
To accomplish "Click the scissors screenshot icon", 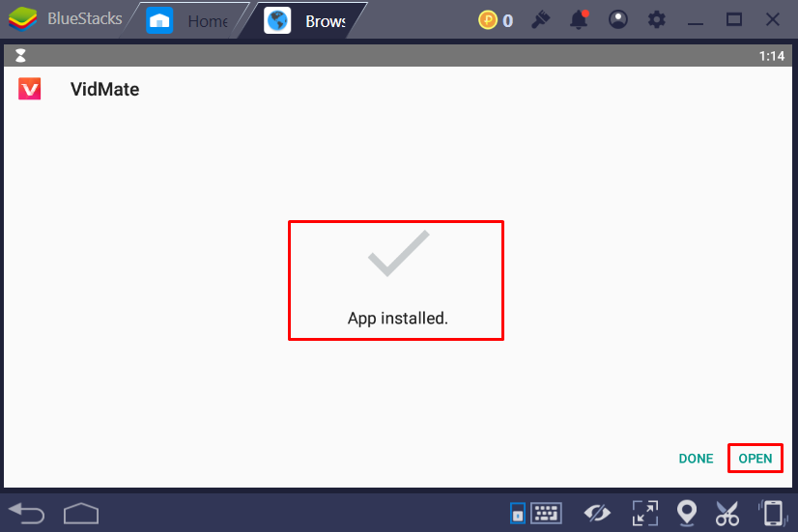I will [727, 512].
